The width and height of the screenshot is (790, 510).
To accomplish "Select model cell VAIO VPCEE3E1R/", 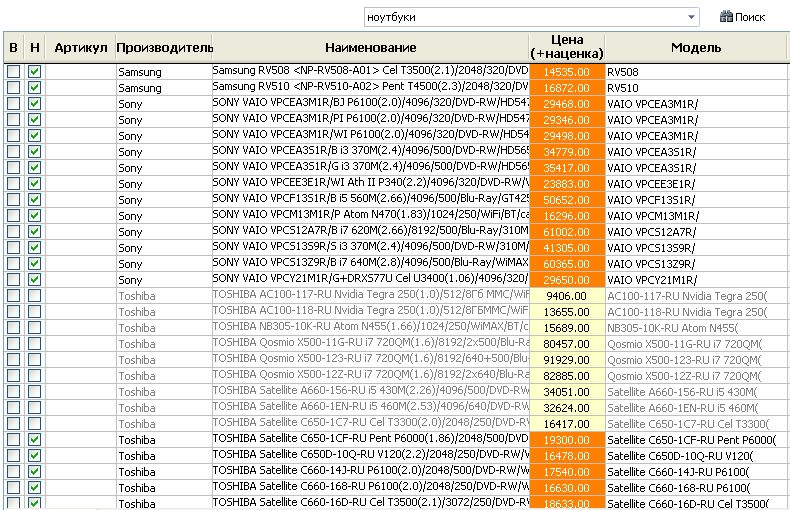I will click(x=696, y=184).
